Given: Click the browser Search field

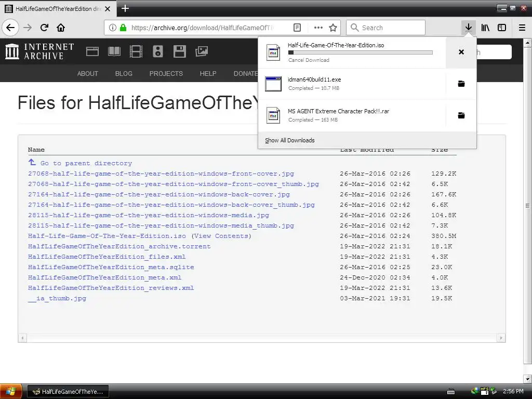Looking at the screenshot, I should point(386,28).
